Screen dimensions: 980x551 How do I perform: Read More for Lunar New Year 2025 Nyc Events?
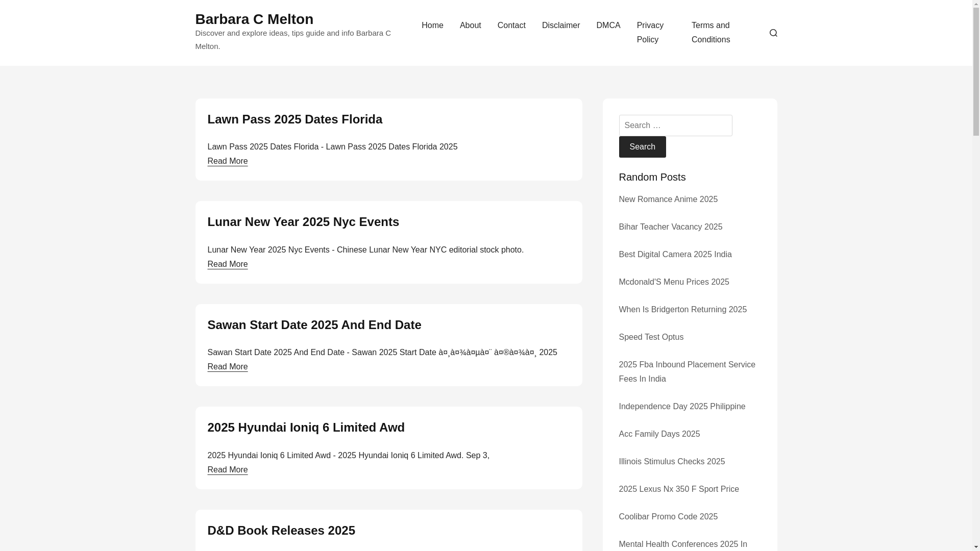(227, 264)
